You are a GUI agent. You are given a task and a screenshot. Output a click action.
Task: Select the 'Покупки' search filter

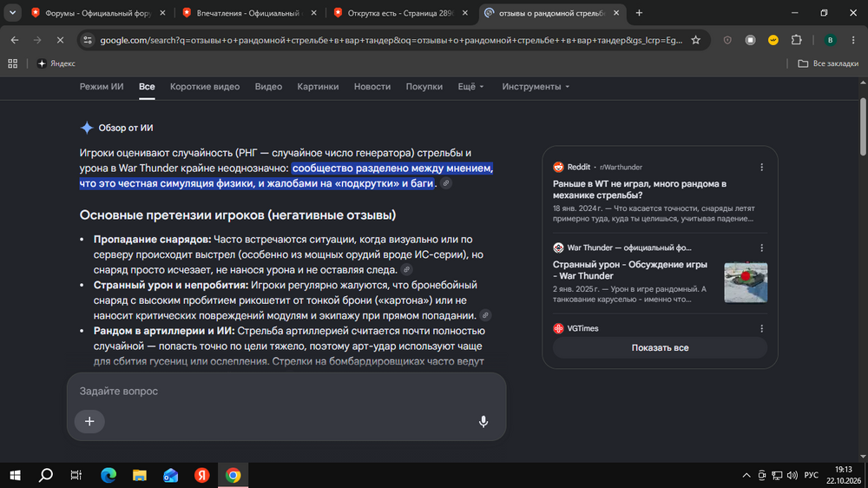coord(424,87)
